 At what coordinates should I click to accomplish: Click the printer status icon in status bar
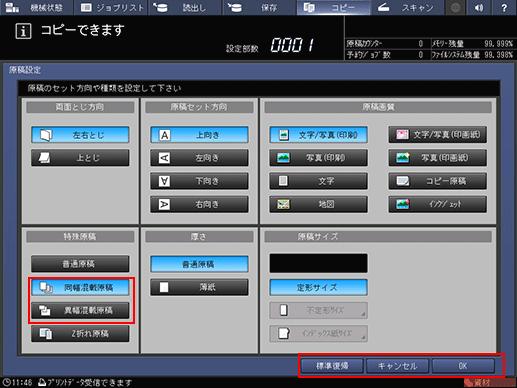tap(42, 382)
